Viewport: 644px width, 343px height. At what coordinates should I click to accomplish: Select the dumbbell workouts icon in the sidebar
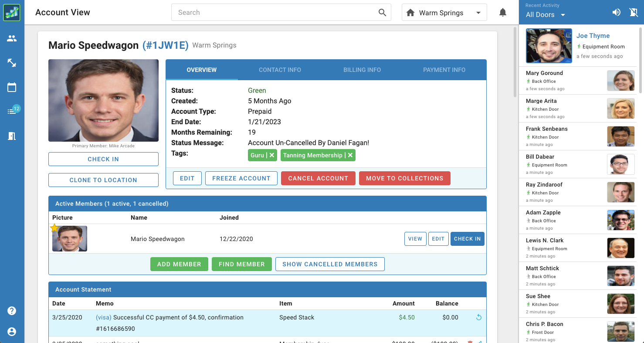point(12,63)
